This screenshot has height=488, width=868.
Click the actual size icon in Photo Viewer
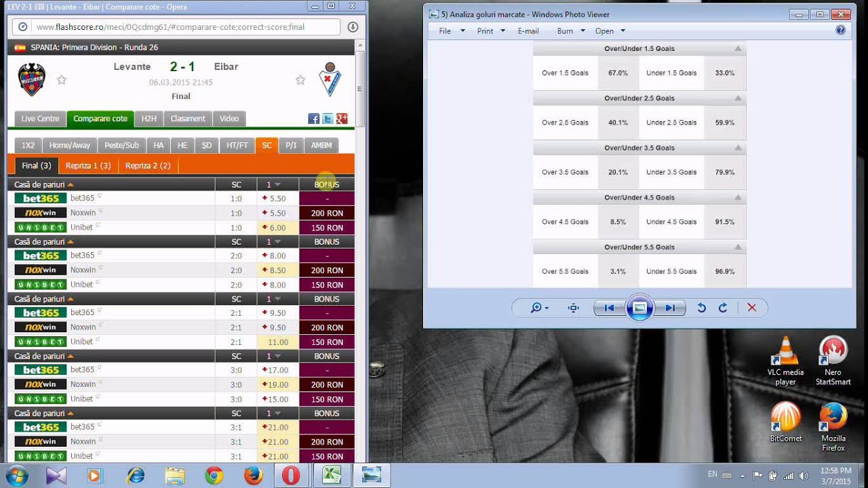[x=574, y=308]
